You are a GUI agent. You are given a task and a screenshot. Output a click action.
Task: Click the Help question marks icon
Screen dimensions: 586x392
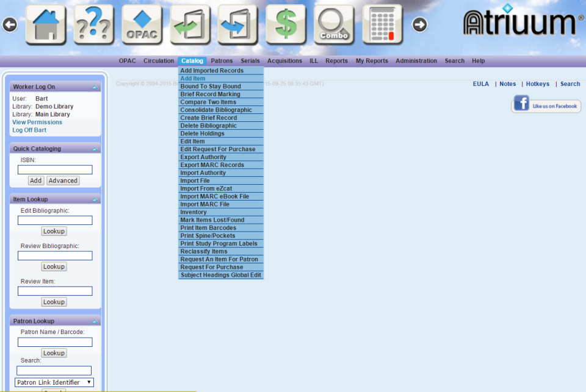point(93,24)
